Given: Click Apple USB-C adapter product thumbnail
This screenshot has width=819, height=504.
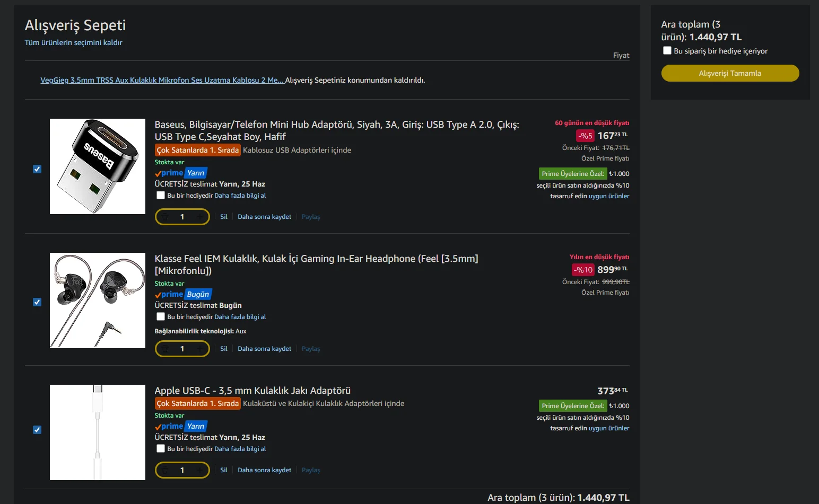Looking at the screenshot, I should pyautogui.click(x=98, y=432).
